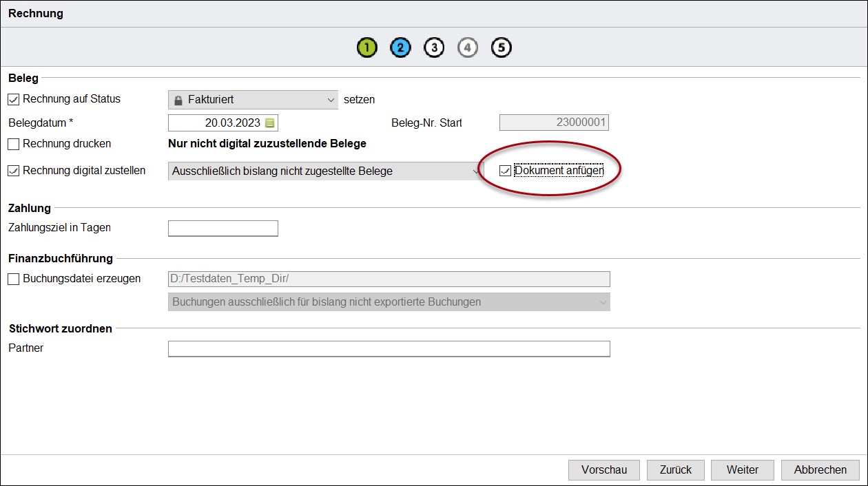Untick the Dokument anfügen checkbox
This screenshot has height=486, width=868.
(506, 171)
